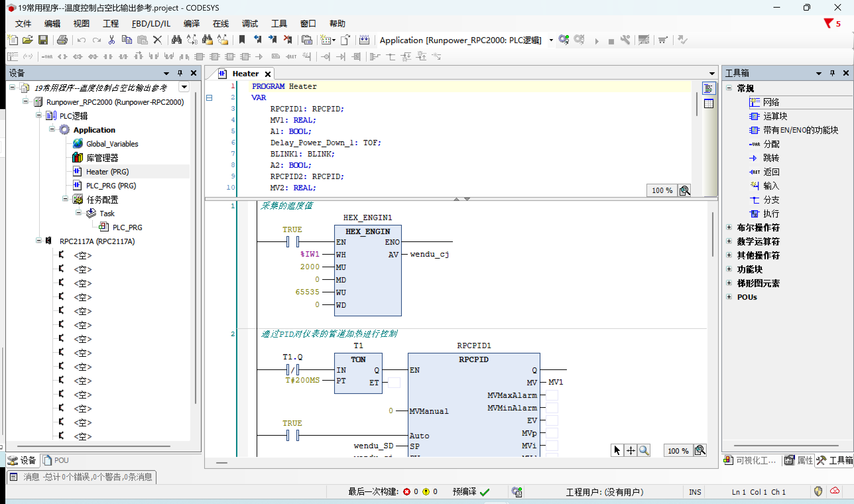Open the 消息 messages panel button
This screenshot has width=854, height=504.
pos(82,477)
